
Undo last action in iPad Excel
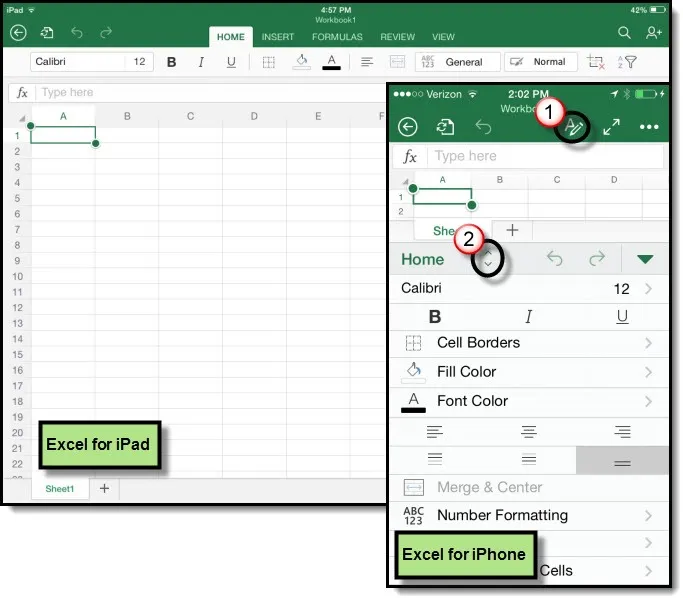(x=77, y=33)
